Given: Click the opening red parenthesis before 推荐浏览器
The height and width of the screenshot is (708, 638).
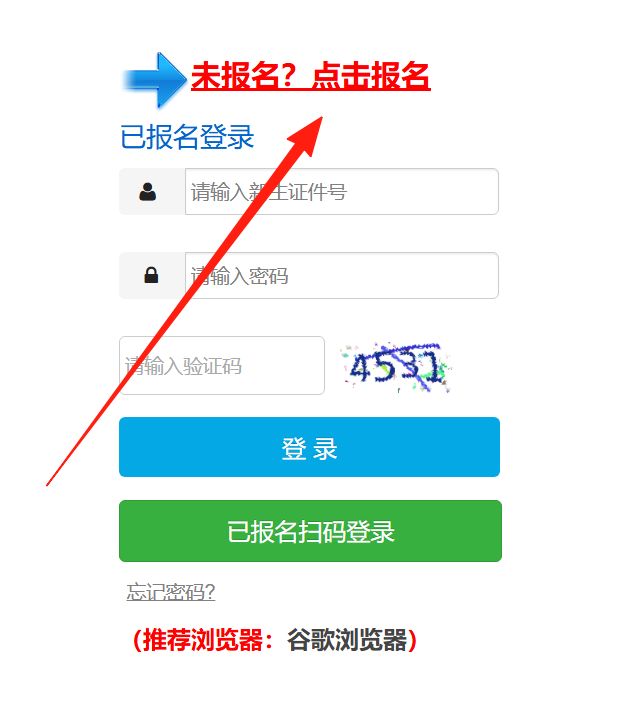Looking at the screenshot, I should point(138,640).
